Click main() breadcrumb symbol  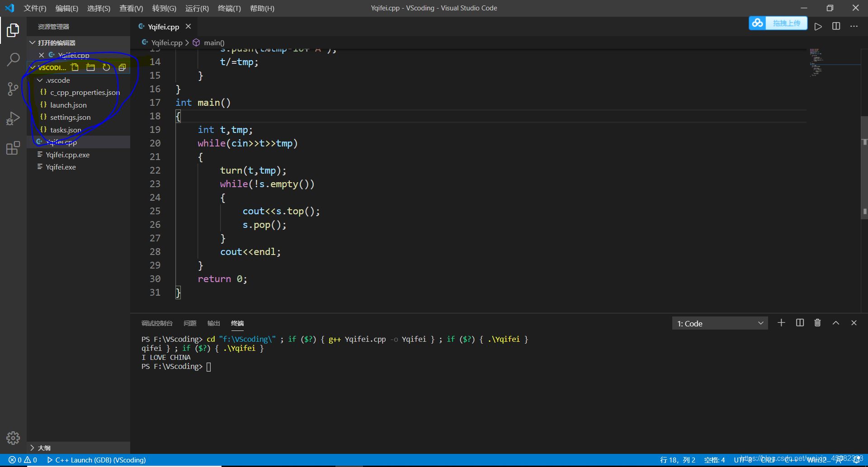pyautogui.click(x=214, y=42)
